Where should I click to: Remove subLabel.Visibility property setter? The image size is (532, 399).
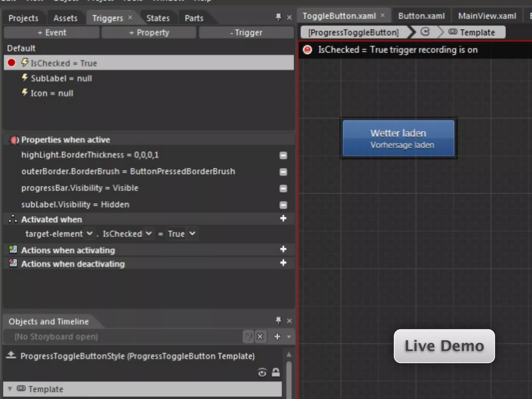283,205
